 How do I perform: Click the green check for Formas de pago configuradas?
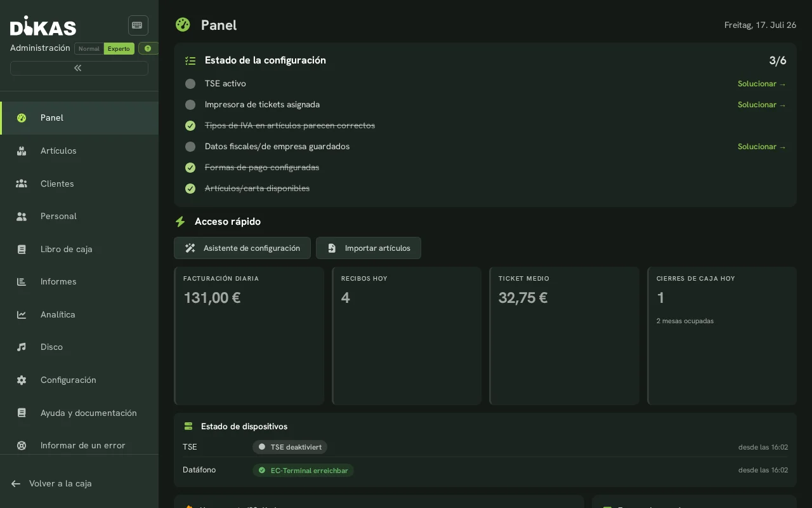pos(190,168)
